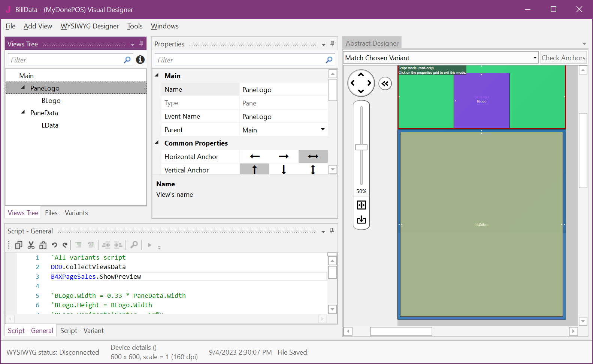
Task: Open the Parent dropdown in Properties
Action: (x=323, y=129)
